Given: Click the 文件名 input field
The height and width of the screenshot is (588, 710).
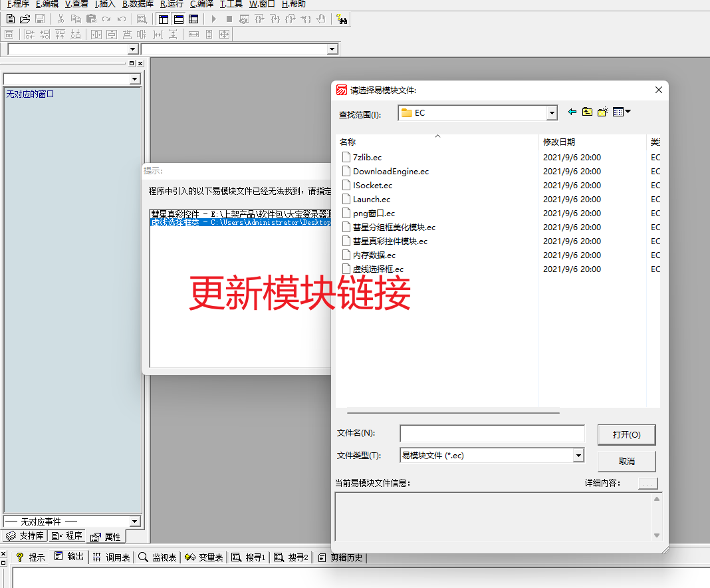Looking at the screenshot, I should click(x=492, y=434).
